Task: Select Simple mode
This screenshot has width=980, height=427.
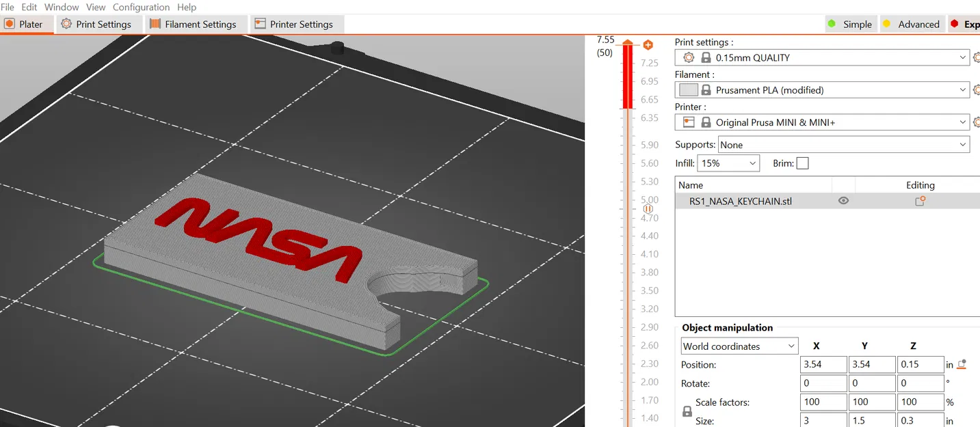Action: tap(849, 24)
